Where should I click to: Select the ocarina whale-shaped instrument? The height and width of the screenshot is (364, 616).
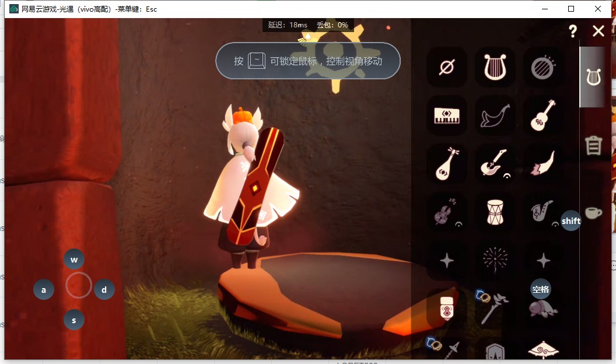click(x=495, y=116)
